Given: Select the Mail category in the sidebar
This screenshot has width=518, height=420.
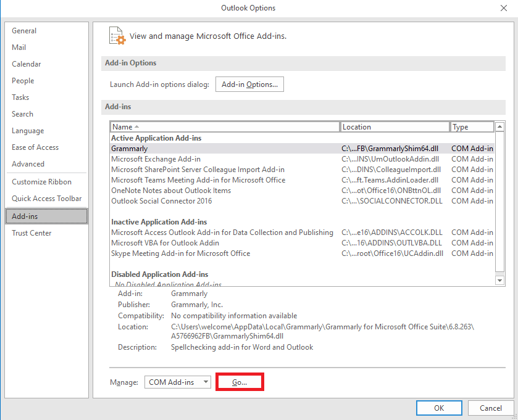Looking at the screenshot, I should point(19,47).
